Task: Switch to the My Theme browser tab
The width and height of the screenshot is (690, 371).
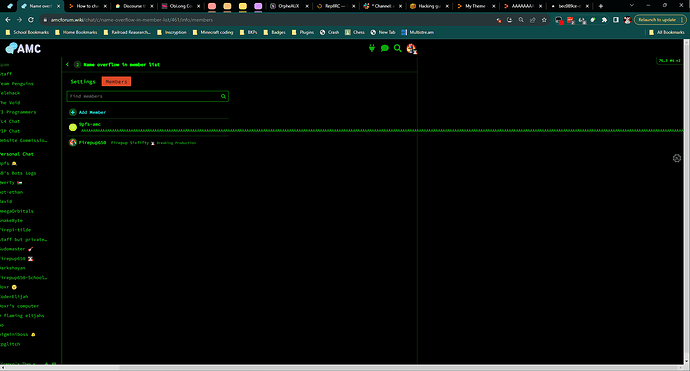Action: (x=476, y=6)
